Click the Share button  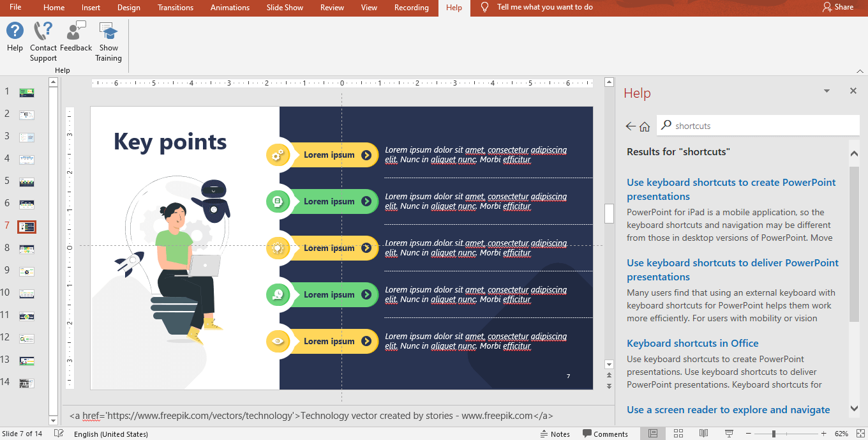pyautogui.click(x=838, y=7)
